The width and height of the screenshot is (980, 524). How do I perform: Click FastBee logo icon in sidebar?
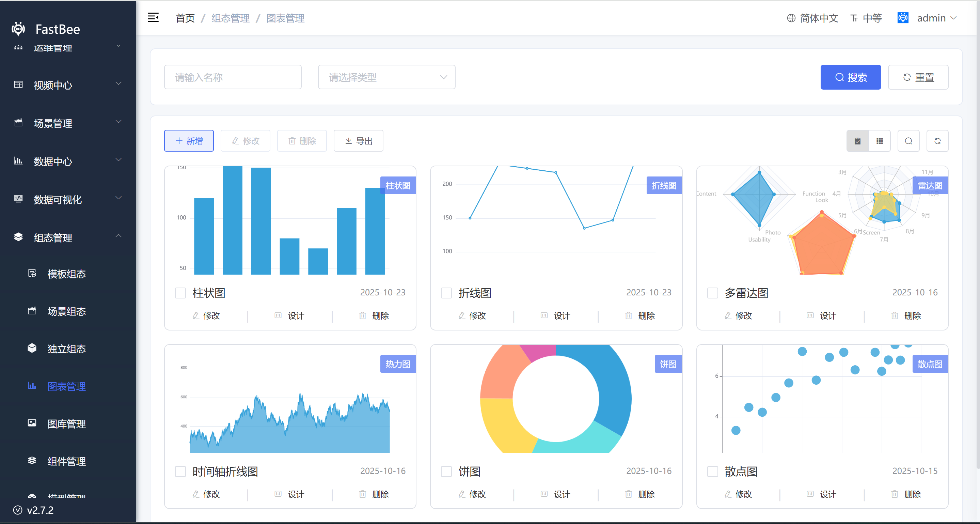tap(18, 29)
